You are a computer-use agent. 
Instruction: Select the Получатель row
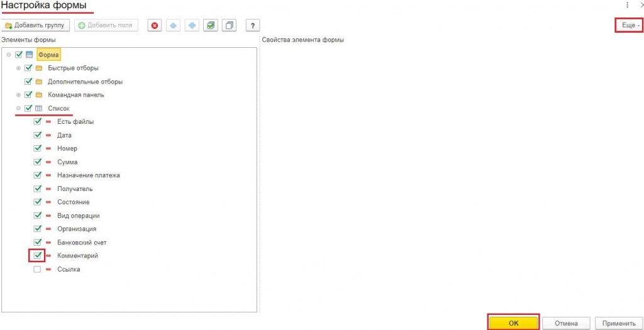[x=75, y=189]
